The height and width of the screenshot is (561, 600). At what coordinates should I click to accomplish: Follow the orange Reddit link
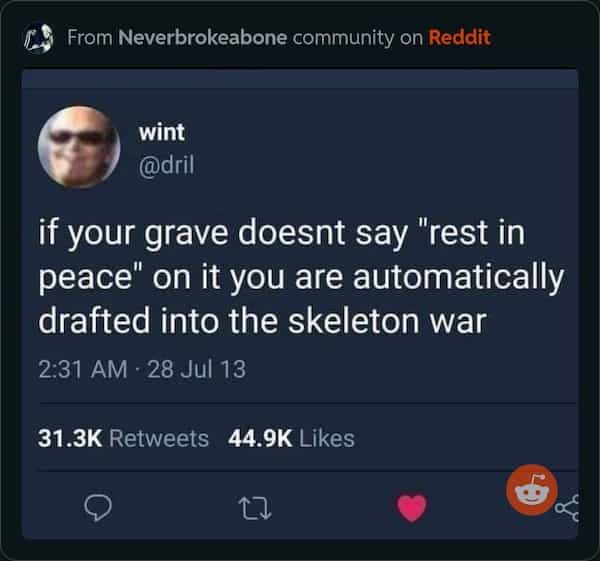459,38
